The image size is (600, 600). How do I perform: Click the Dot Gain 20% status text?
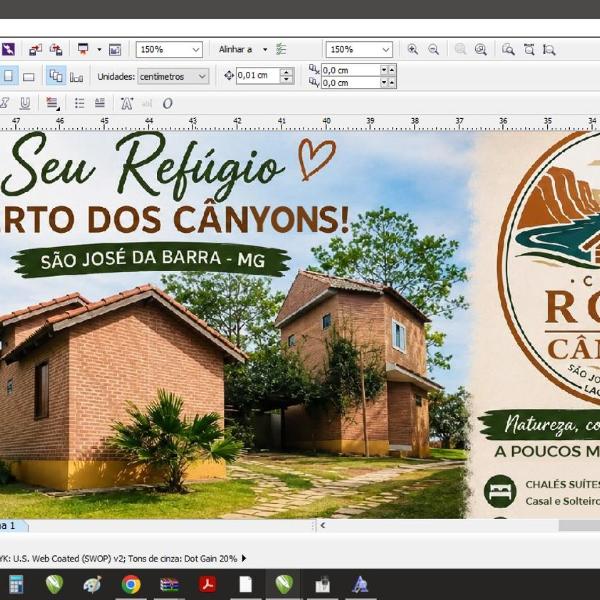click(x=210, y=559)
